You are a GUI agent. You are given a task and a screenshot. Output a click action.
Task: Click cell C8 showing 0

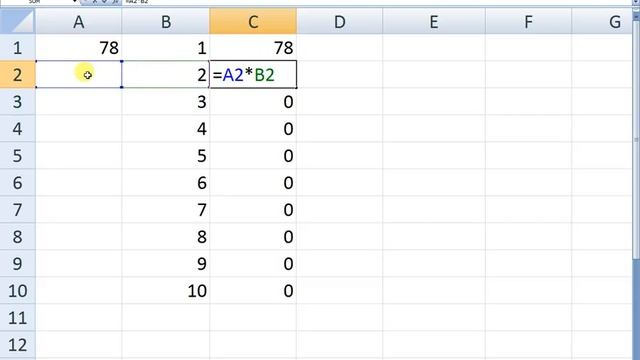(253, 236)
